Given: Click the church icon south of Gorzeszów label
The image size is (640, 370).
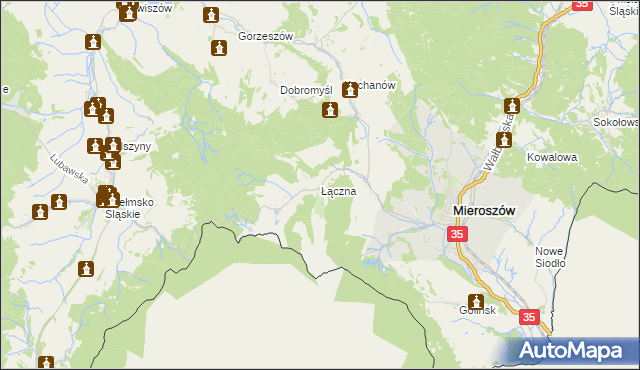Looking at the screenshot, I should [x=219, y=48].
